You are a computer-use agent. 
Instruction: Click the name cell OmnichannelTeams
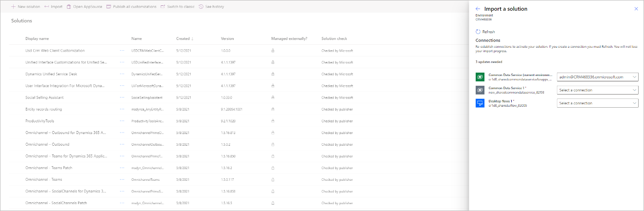(145, 179)
